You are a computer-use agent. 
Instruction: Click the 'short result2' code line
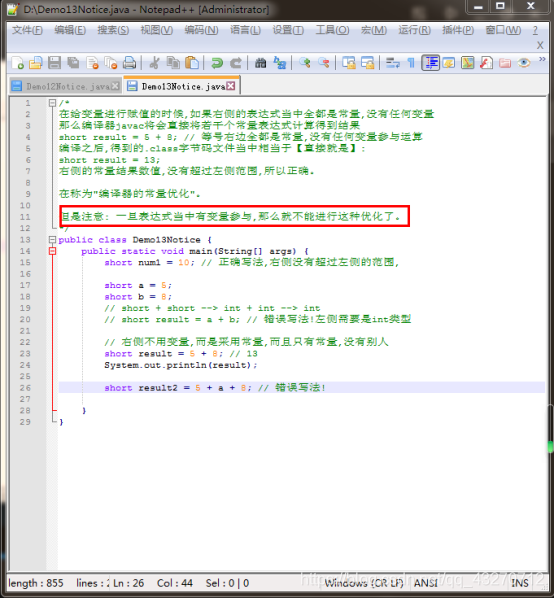[x=215, y=388]
